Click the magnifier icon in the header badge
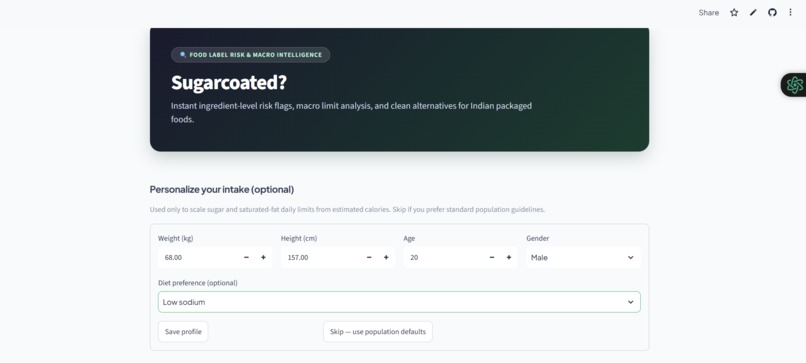This screenshot has width=806, height=363. click(x=182, y=55)
